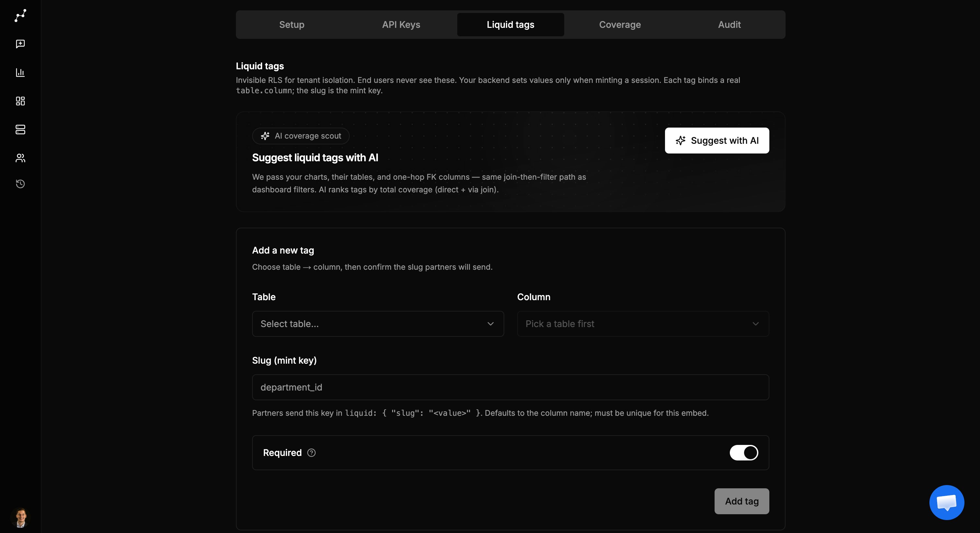Toggle the Required switch
Image resolution: width=980 pixels, height=533 pixels.
click(x=744, y=453)
